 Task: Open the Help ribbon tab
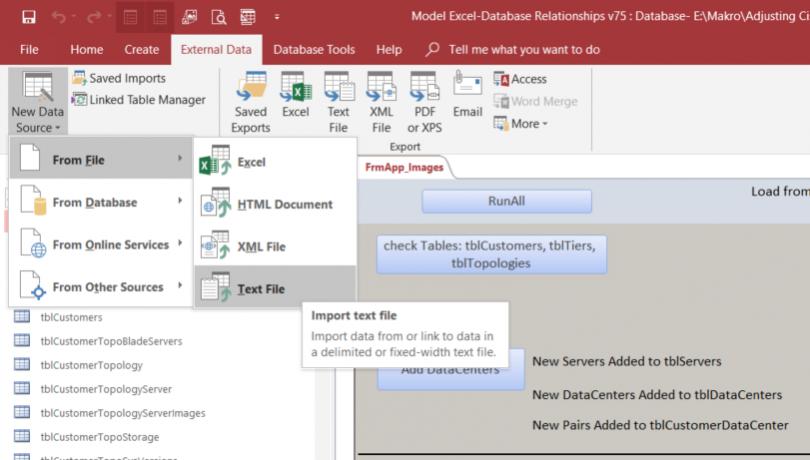388,50
